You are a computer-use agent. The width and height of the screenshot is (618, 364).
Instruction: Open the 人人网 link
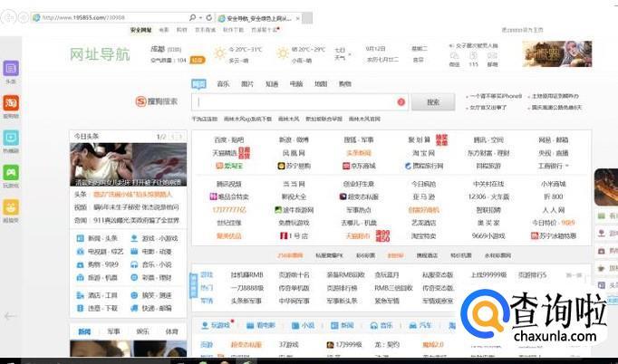pyautogui.click(x=554, y=210)
